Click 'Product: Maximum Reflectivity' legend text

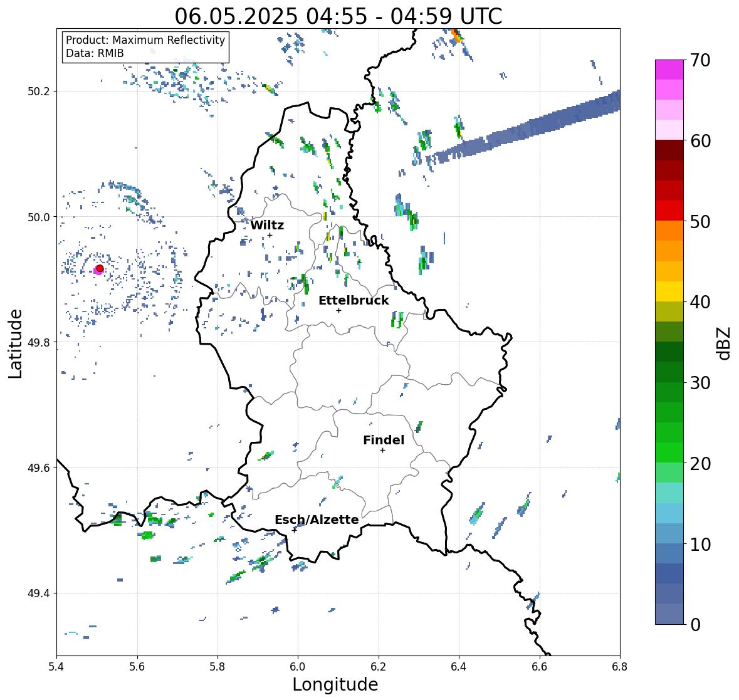(145, 40)
